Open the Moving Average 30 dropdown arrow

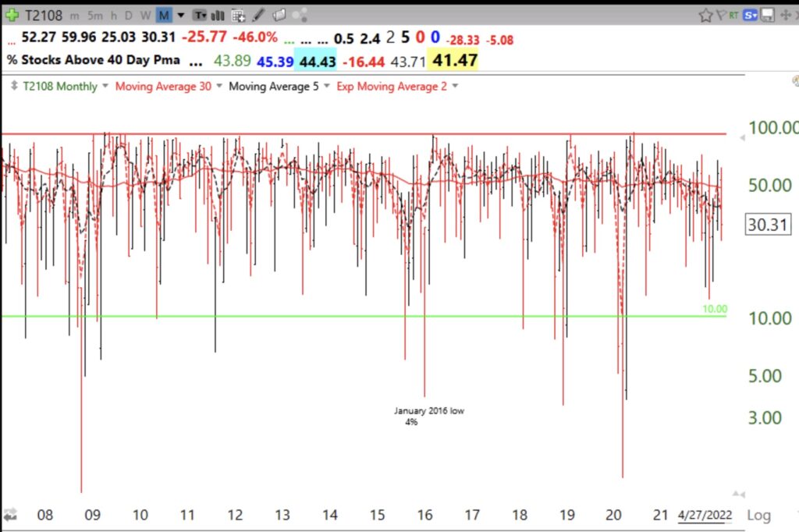[x=219, y=86]
